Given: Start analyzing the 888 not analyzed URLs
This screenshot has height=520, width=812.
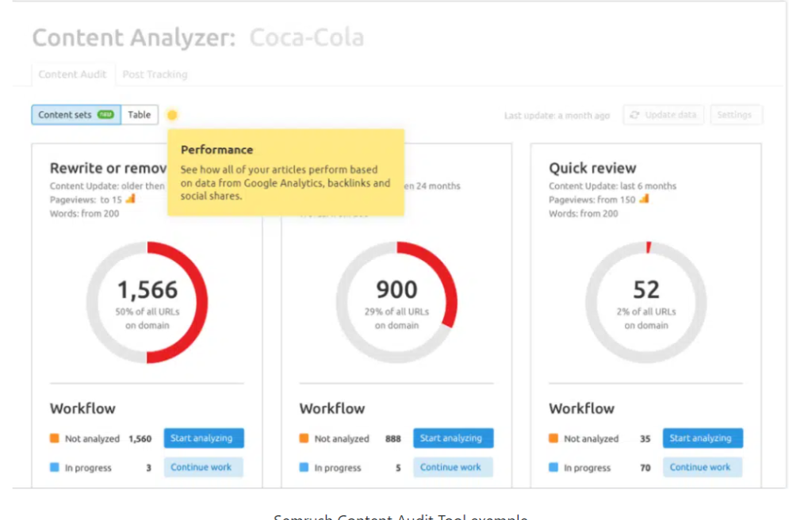Looking at the screenshot, I should pyautogui.click(x=453, y=438).
